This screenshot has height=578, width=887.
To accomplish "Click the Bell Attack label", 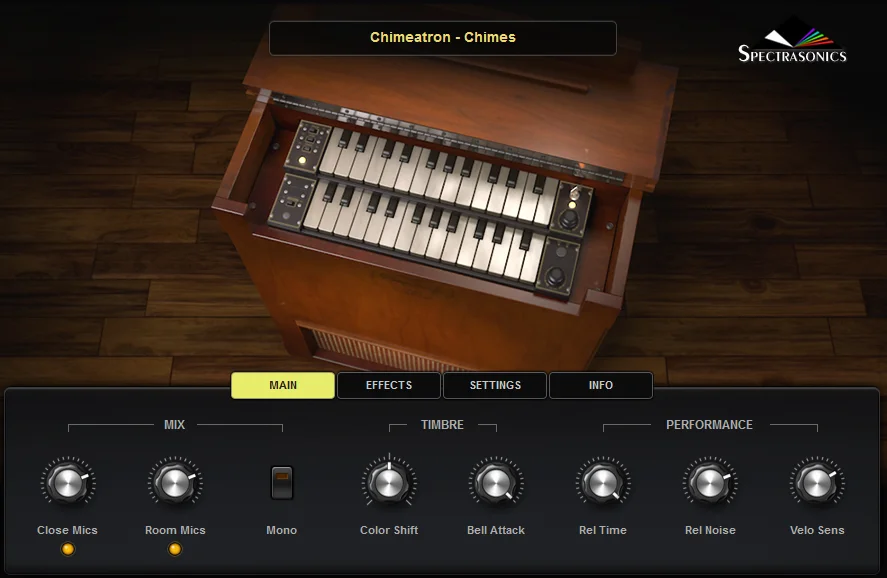I will pos(496,530).
